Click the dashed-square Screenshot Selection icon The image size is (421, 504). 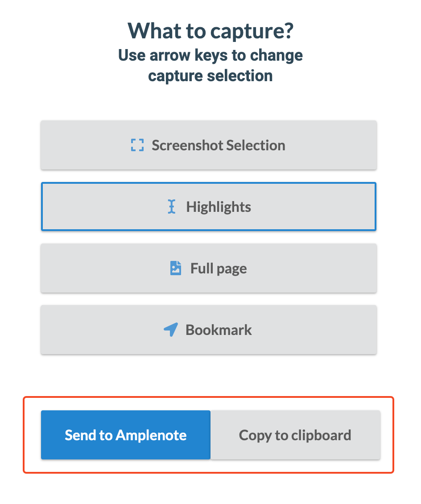click(x=137, y=145)
